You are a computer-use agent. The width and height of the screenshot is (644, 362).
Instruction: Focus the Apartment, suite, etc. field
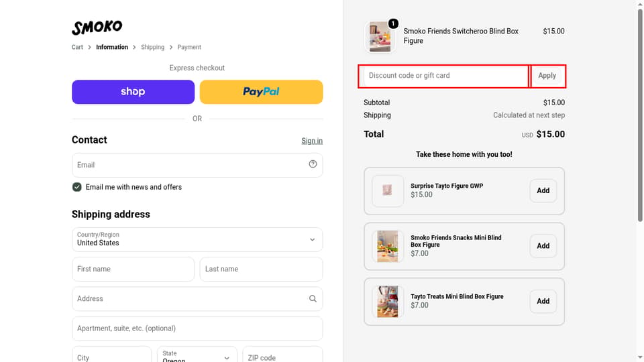coord(197,328)
